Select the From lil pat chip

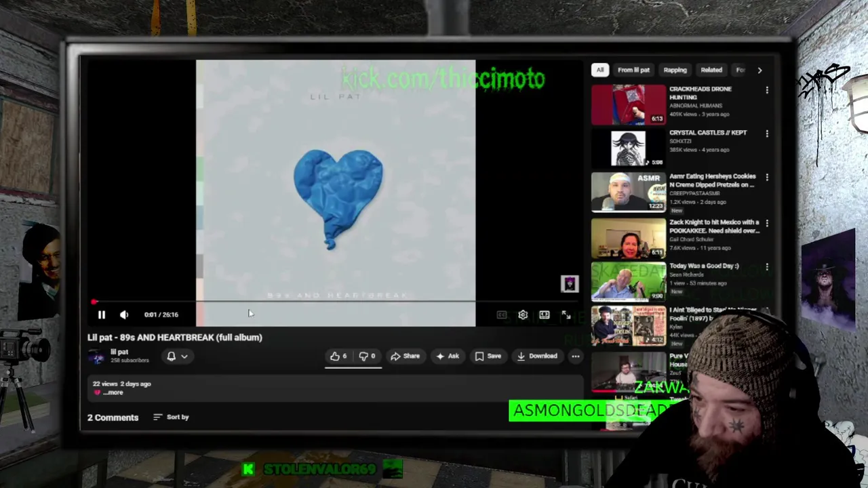tap(633, 70)
